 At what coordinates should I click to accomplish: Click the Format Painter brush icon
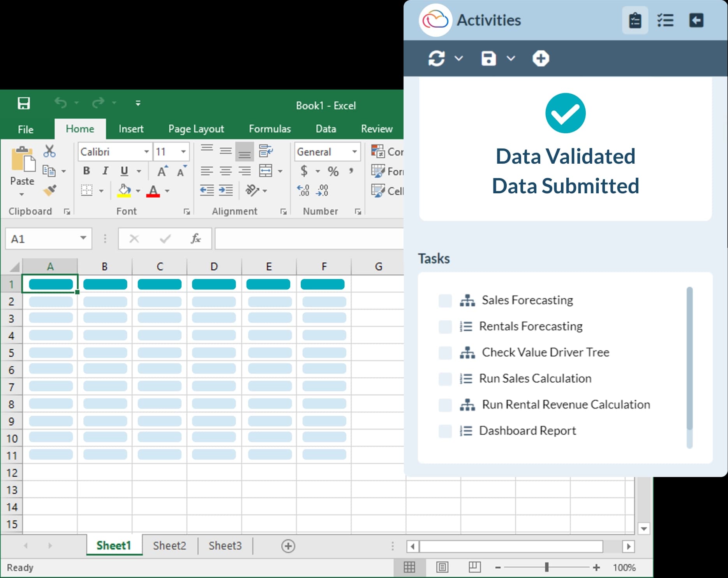(49, 190)
